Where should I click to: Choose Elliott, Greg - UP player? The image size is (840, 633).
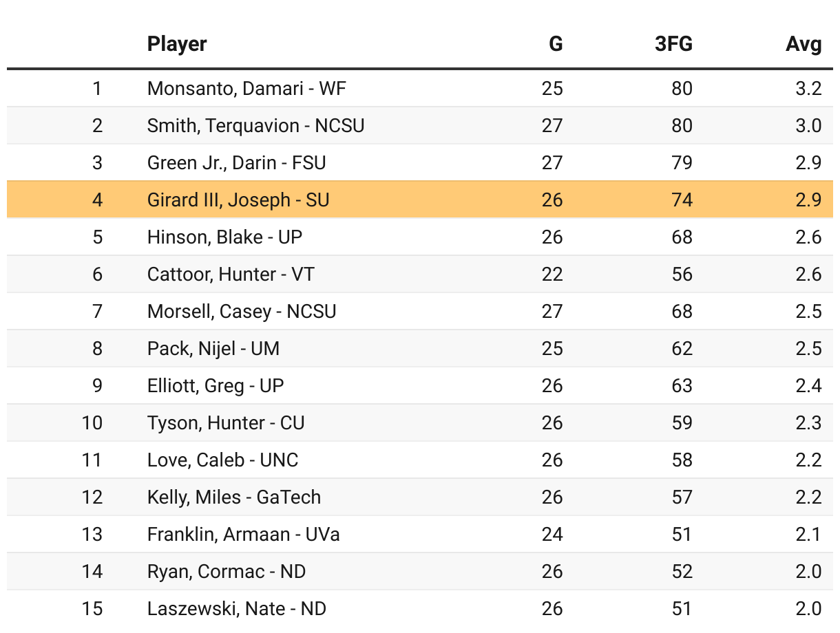point(216,386)
